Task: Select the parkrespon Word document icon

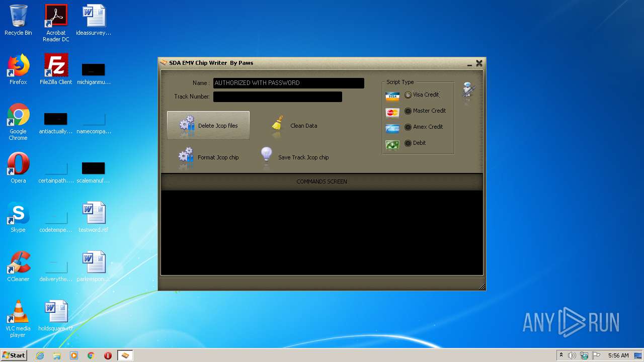Action: 94,266
